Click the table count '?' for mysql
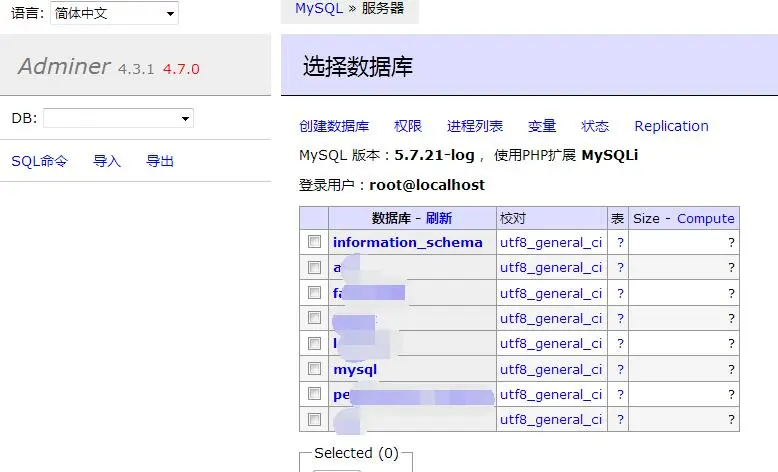Viewport: 778px width, 472px height. [x=620, y=369]
